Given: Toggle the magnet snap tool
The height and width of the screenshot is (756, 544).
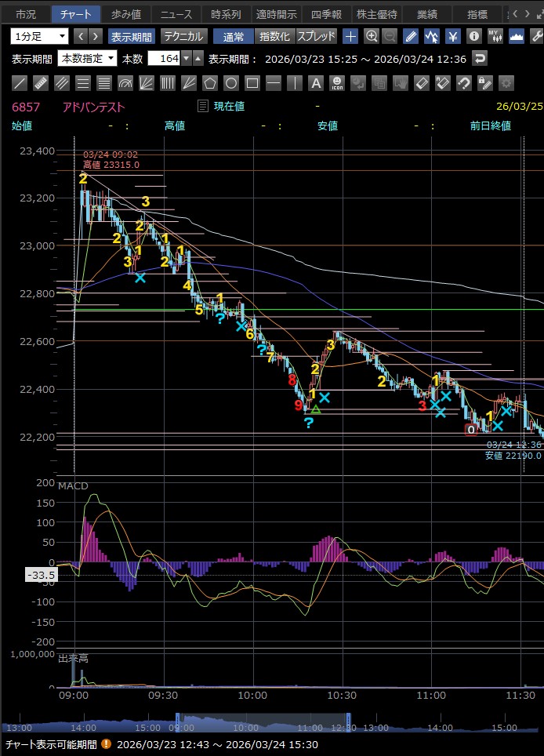Looking at the screenshot, I should pos(464,83).
